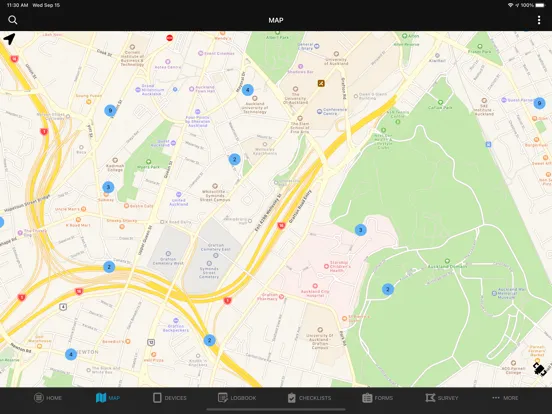Select Four Points by Sheraton Auckland pin

point(197,112)
